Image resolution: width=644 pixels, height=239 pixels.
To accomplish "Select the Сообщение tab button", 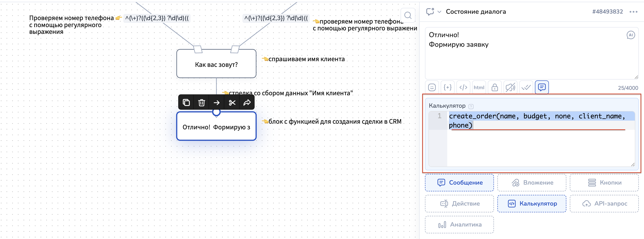I will point(459,183).
